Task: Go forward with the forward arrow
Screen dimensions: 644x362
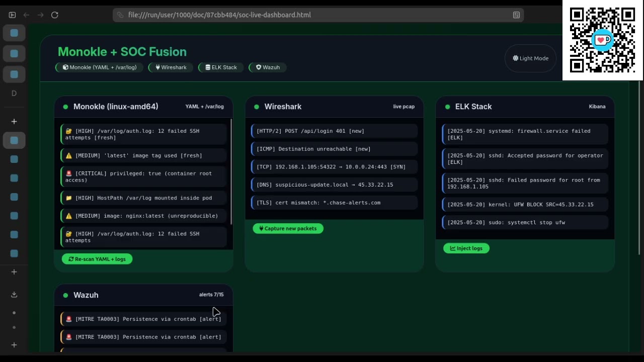Action: click(x=41, y=15)
